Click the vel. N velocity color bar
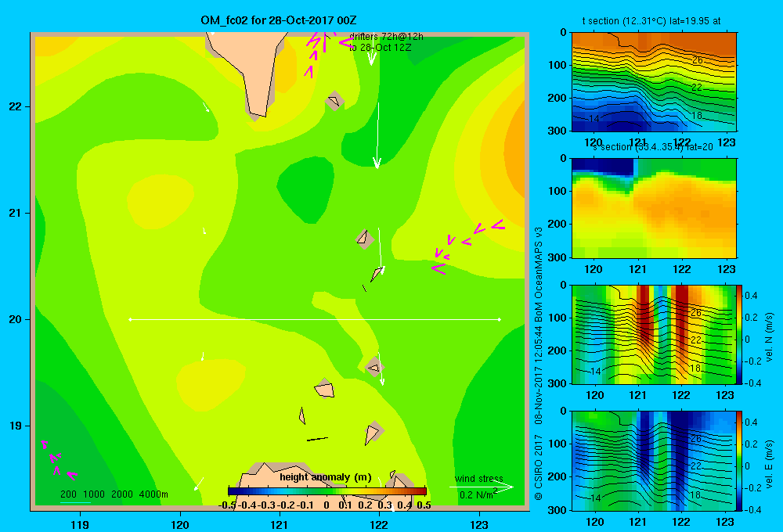 point(740,334)
